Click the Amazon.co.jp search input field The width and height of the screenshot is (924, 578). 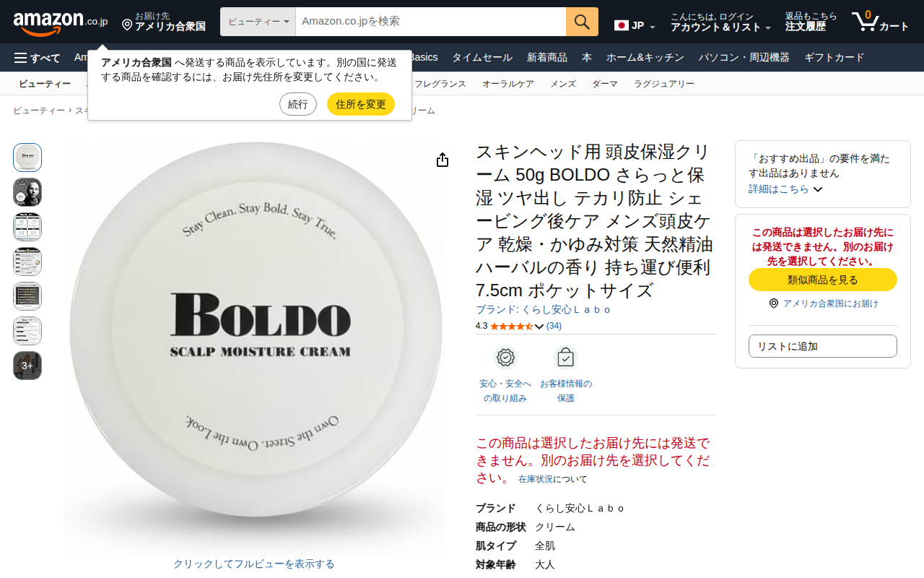tap(431, 22)
